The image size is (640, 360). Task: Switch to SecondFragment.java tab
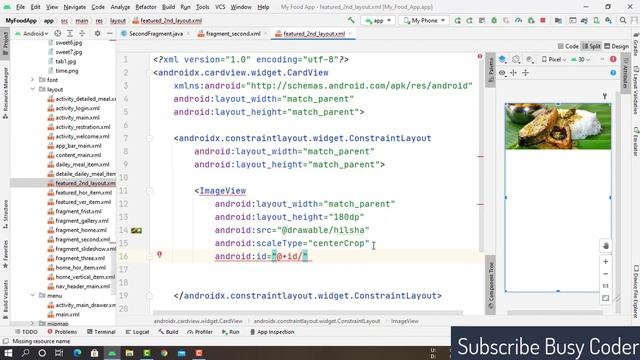[x=156, y=33]
